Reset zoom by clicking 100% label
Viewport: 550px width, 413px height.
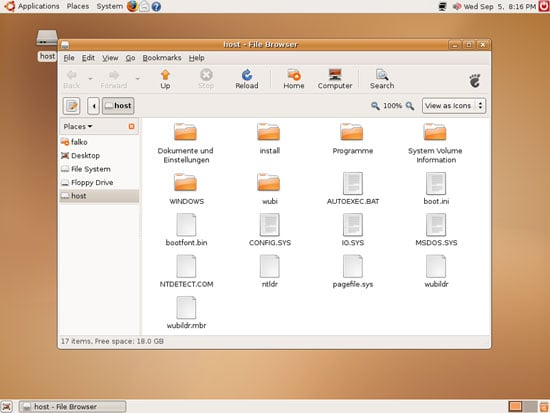[392, 106]
